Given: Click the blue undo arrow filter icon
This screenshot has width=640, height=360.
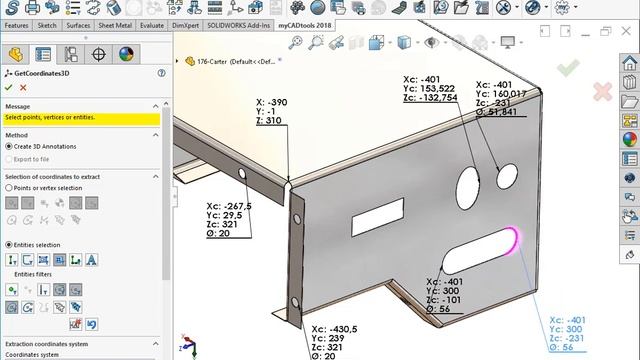Looking at the screenshot, I should pos(91,324).
